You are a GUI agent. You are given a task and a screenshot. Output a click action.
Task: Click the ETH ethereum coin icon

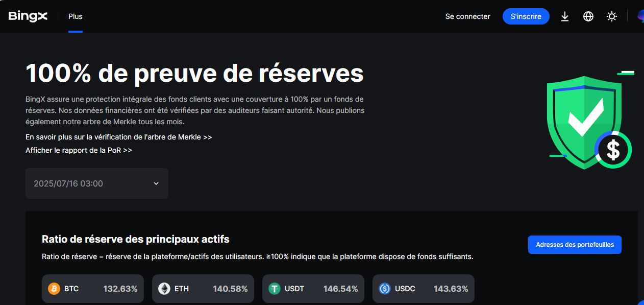tap(164, 288)
